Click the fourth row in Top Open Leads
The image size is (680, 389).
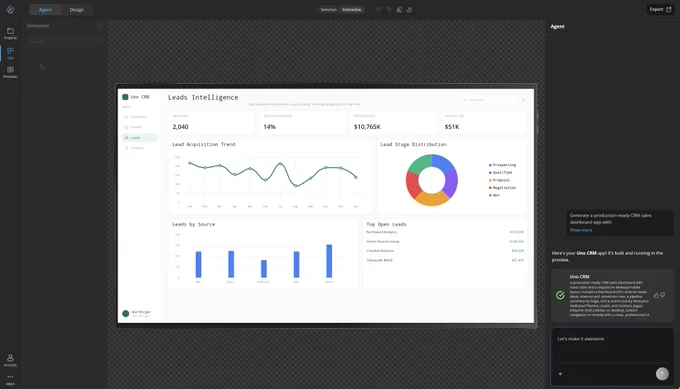(x=445, y=260)
